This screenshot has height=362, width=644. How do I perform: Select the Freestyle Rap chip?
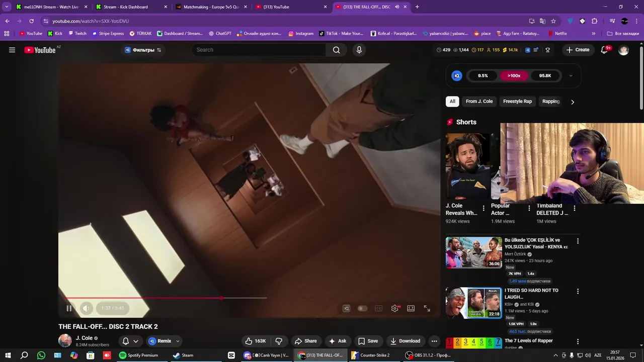517,102
